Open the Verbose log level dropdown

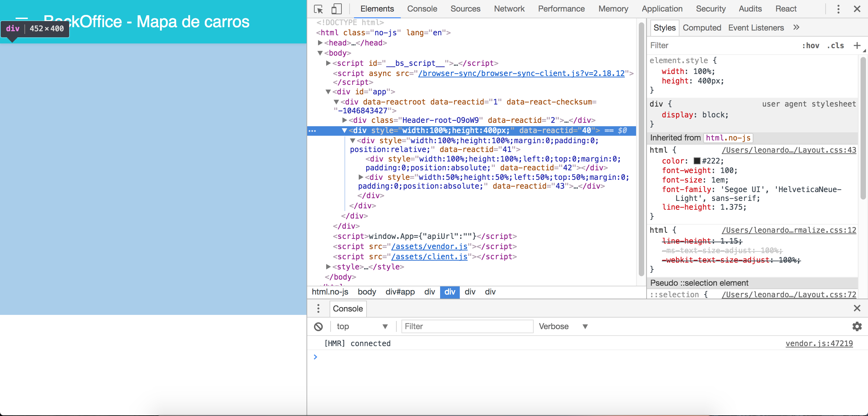(563, 326)
